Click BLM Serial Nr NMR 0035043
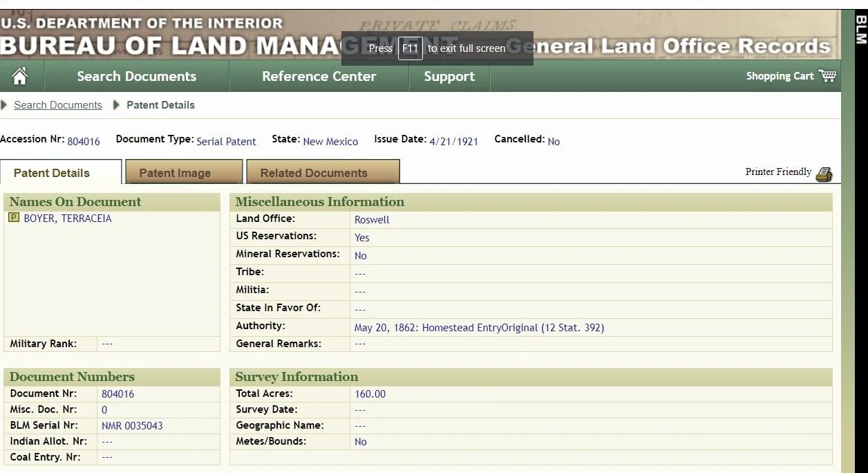Screen dimensions: 868x473 click(x=132, y=426)
